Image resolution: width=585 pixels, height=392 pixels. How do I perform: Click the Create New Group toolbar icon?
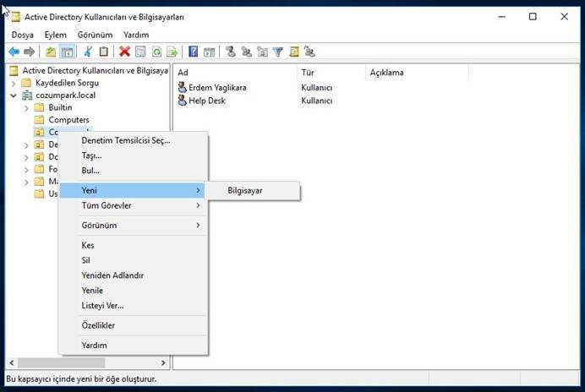246,52
